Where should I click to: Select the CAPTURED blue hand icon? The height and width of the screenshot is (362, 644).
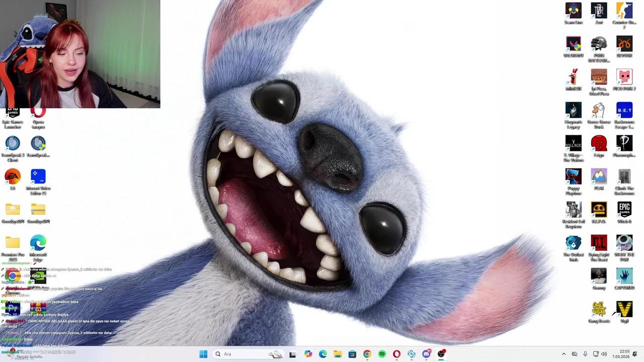624,279
